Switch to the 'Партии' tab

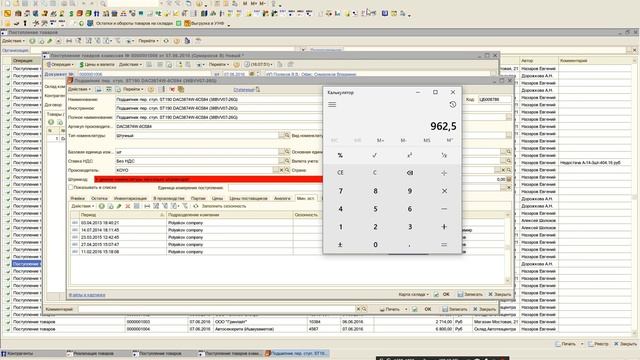pyautogui.click(x=198, y=198)
